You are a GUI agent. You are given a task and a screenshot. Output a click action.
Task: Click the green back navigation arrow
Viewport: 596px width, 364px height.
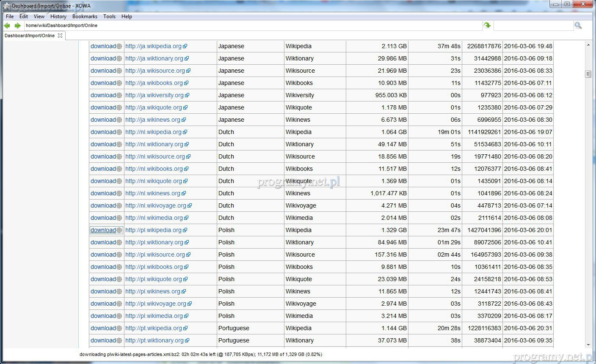(7, 26)
